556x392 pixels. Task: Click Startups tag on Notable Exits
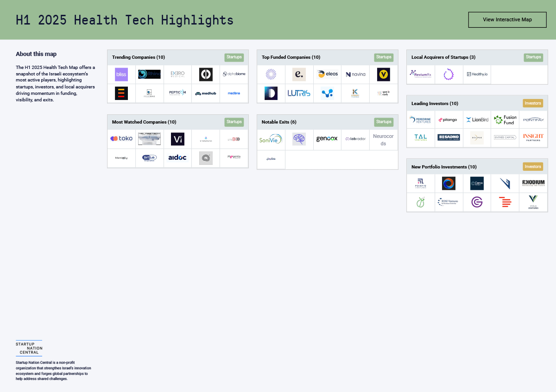click(384, 122)
